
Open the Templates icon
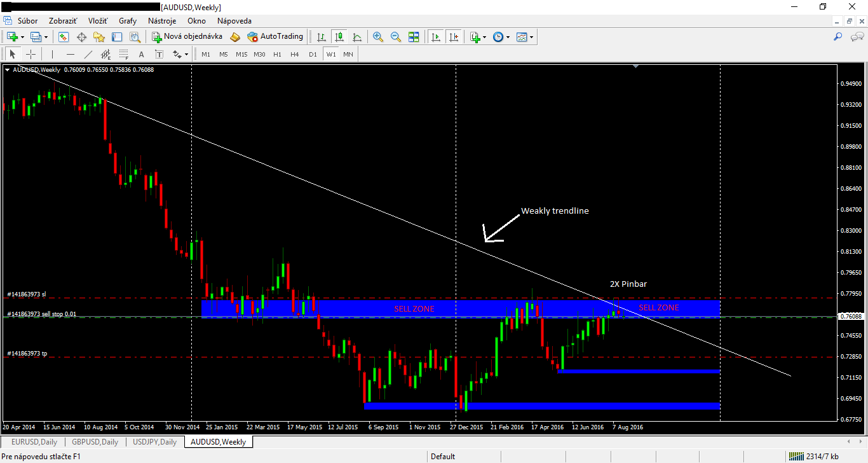[x=522, y=37]
